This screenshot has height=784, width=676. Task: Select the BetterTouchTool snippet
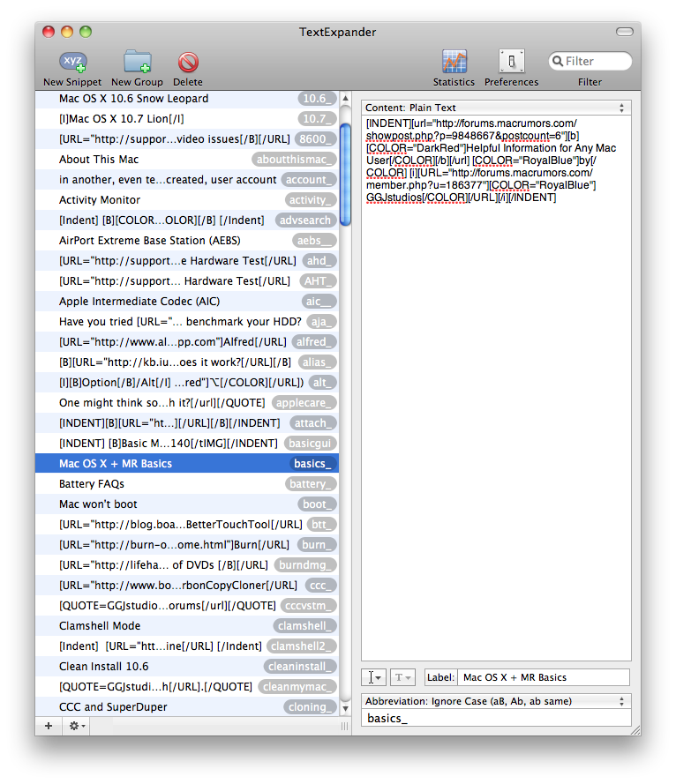click(x=186, y=525)
